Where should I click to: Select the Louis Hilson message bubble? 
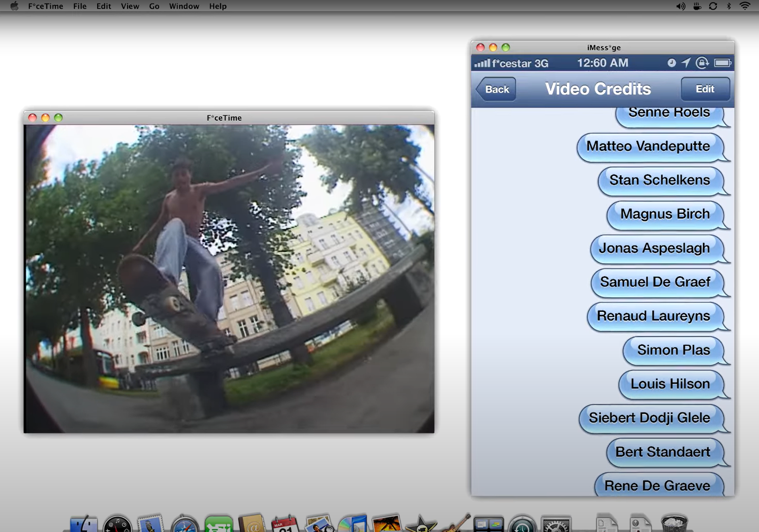click(x=674, y=385)
